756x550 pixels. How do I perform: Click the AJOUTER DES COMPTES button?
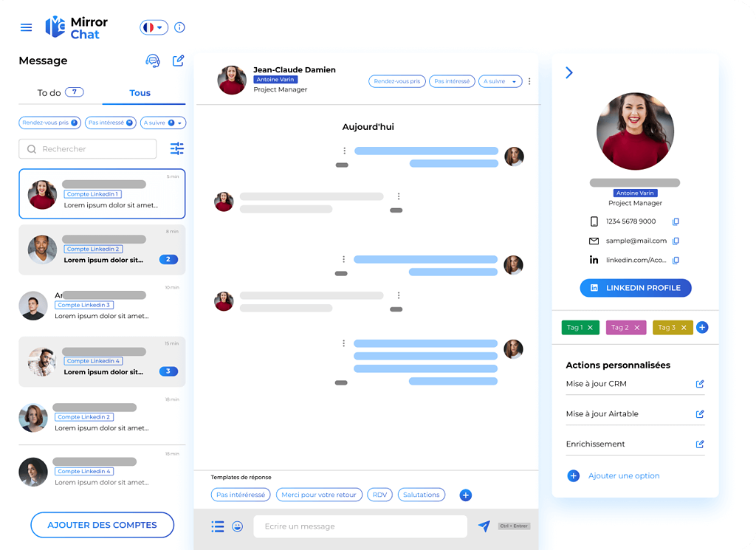click(x=102, y=524)
